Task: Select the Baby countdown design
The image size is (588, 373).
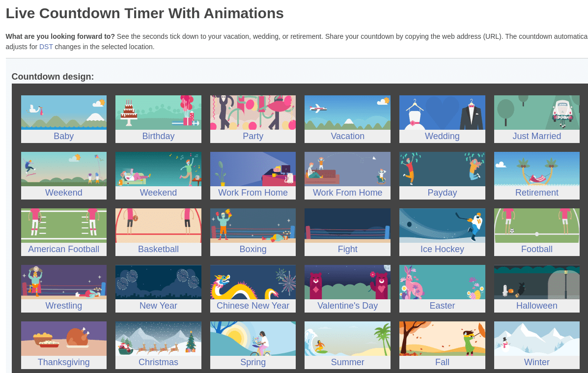Action: 63,119
